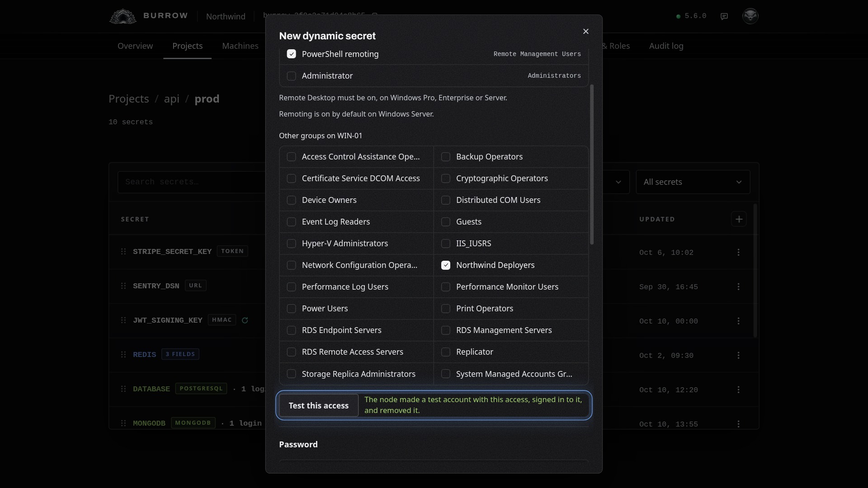
Task: Open the All secrets filter dropdown
Action: pyautogui.click(x=693, y=182)
